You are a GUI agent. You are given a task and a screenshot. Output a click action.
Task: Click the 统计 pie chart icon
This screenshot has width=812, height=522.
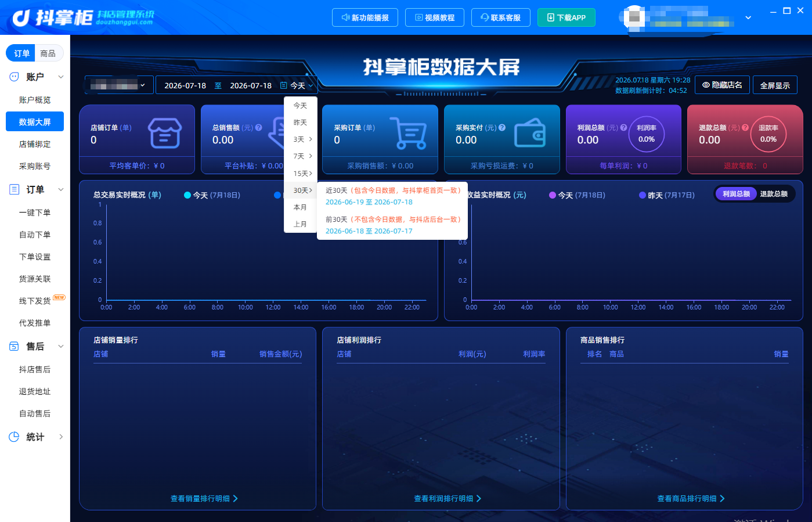14,437
